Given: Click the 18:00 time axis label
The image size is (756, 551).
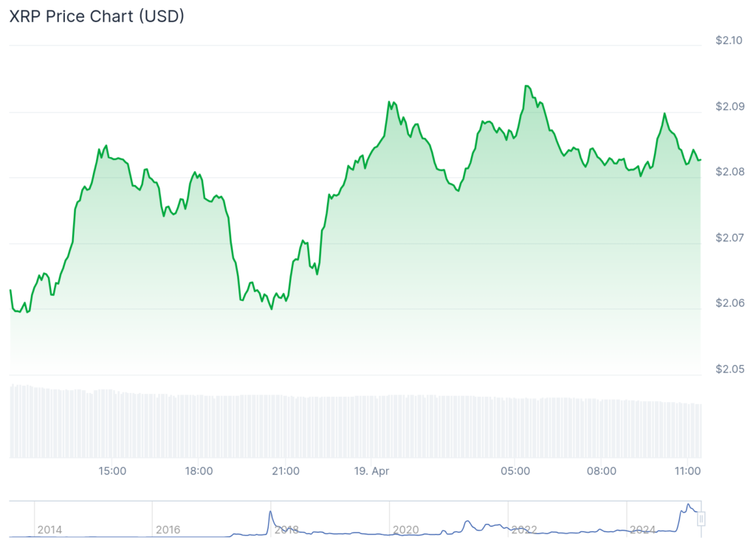Looking at the screenshot, I should click(x=199, y=471).
